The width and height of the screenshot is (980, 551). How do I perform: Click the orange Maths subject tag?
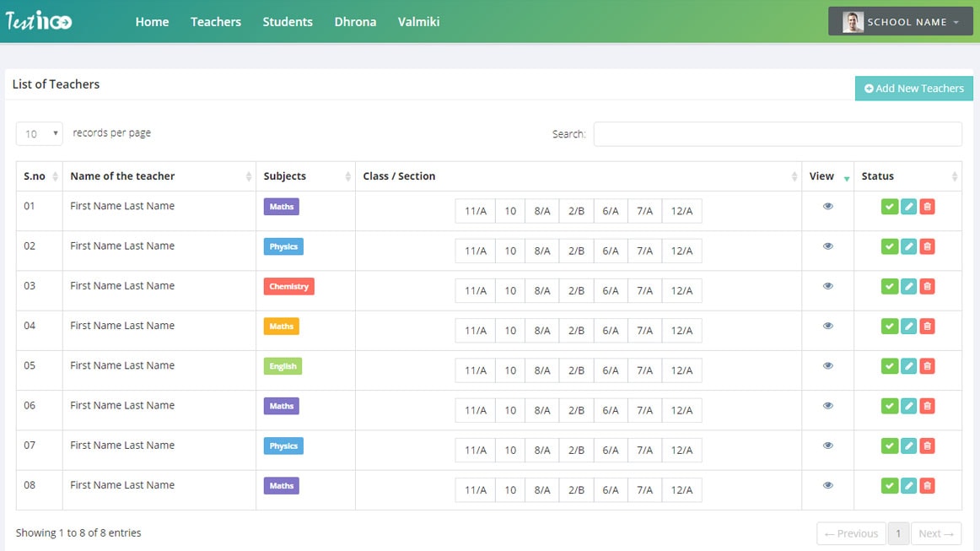pyautogui.click(x=281, y=327)
